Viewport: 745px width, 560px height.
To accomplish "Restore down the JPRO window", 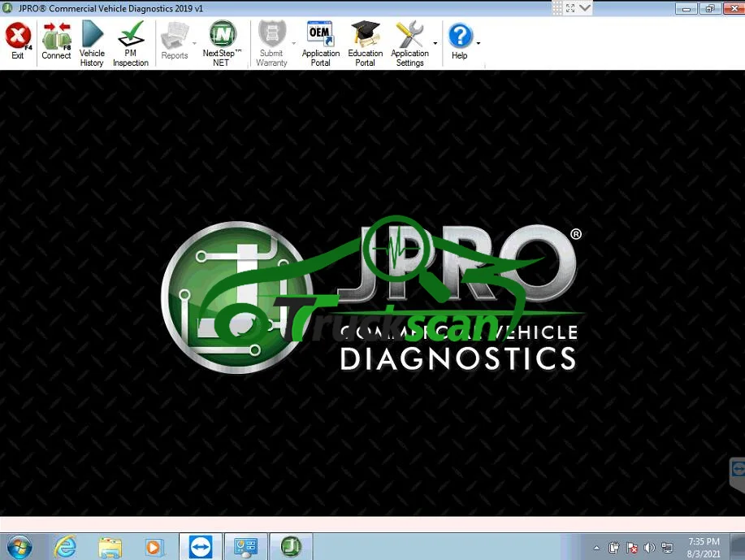I will (710, 9).
